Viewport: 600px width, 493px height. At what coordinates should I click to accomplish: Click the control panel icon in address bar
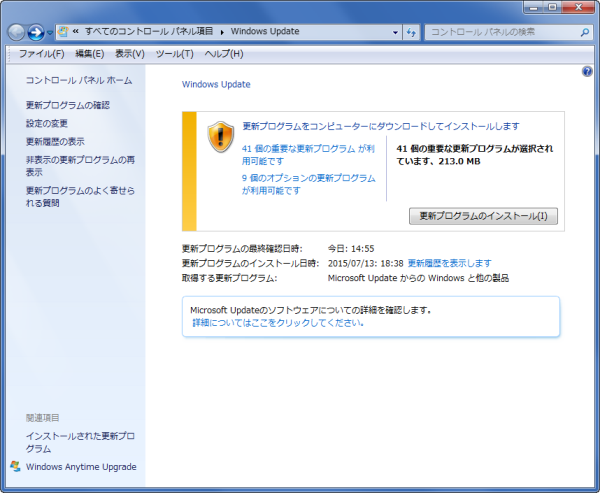click(63, 32)
